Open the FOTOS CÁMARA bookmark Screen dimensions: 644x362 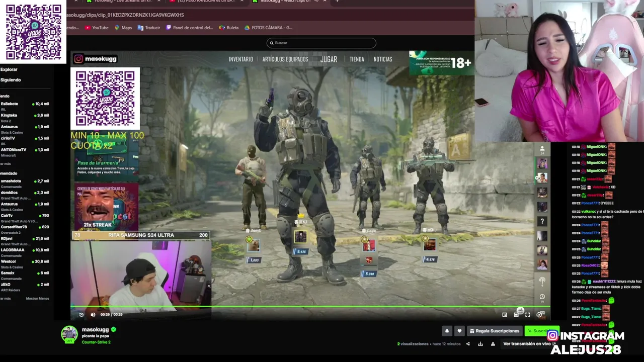(x=268, y=28)
